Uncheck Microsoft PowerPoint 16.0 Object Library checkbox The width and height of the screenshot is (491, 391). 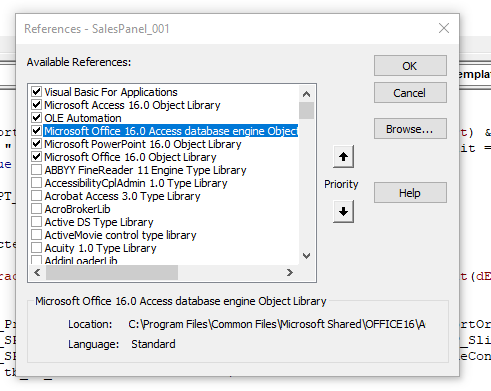[36, 144]
